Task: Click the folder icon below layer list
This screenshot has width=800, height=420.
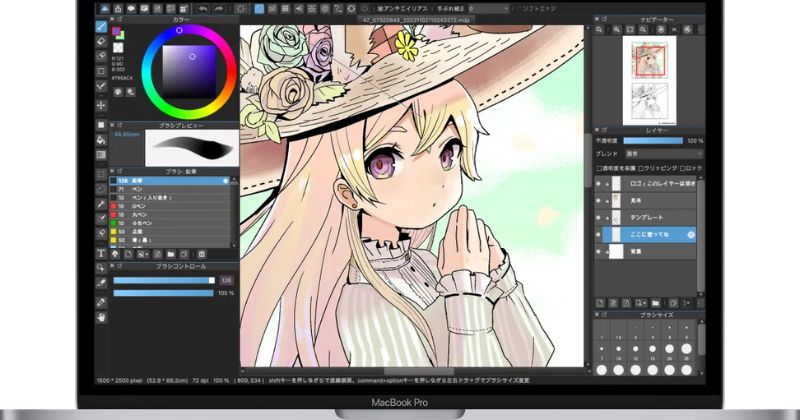Action: coord(656,303)
